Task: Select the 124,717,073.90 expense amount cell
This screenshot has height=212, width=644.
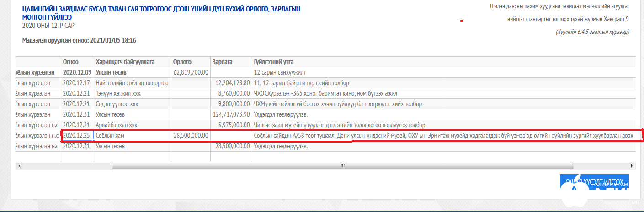Action: 231,114
